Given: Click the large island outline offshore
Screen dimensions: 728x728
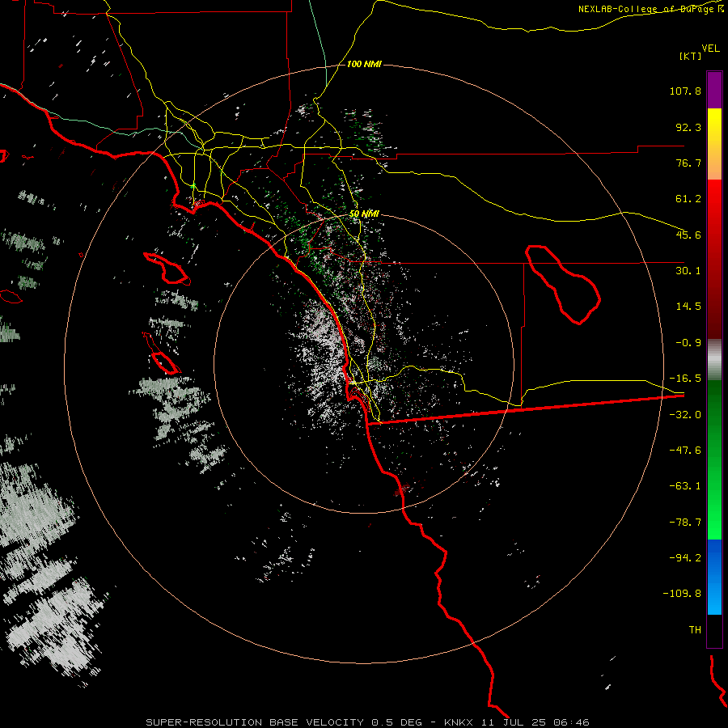Looking at the screenshot, I should click(x=167, y=269).
